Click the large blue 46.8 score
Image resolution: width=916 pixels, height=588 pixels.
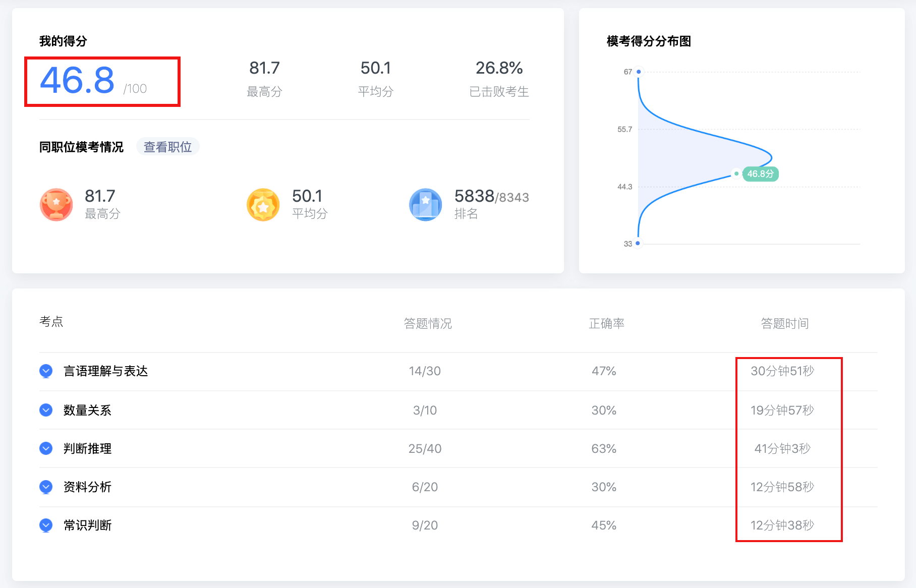click(77, 81)
